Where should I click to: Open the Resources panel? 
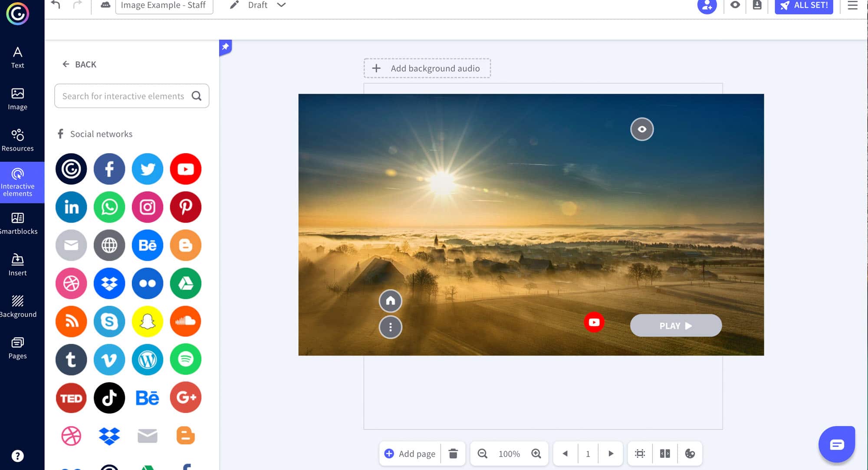[x=17, y=141]
